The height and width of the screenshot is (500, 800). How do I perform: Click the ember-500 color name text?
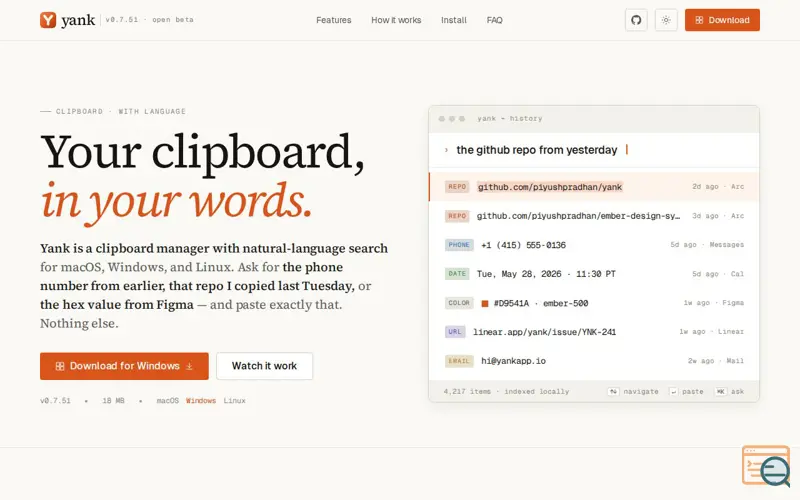(565, 304)
